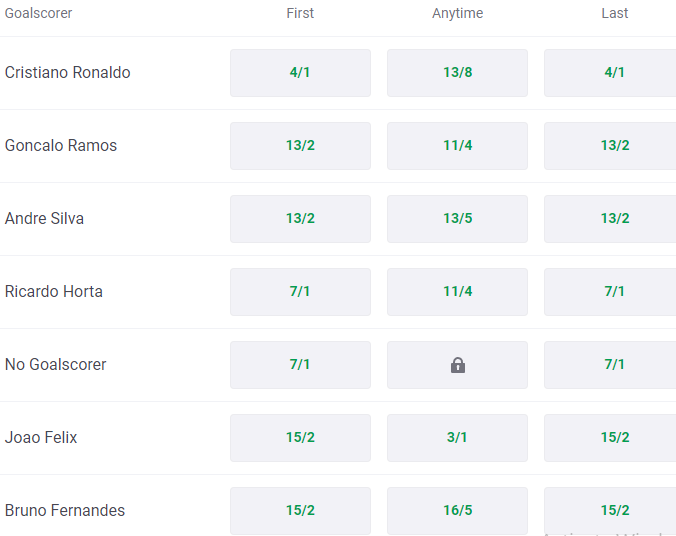676x536 pixels.
Task: Select No Goalscorer First 7/1 odds
Action: pos(300,365)
